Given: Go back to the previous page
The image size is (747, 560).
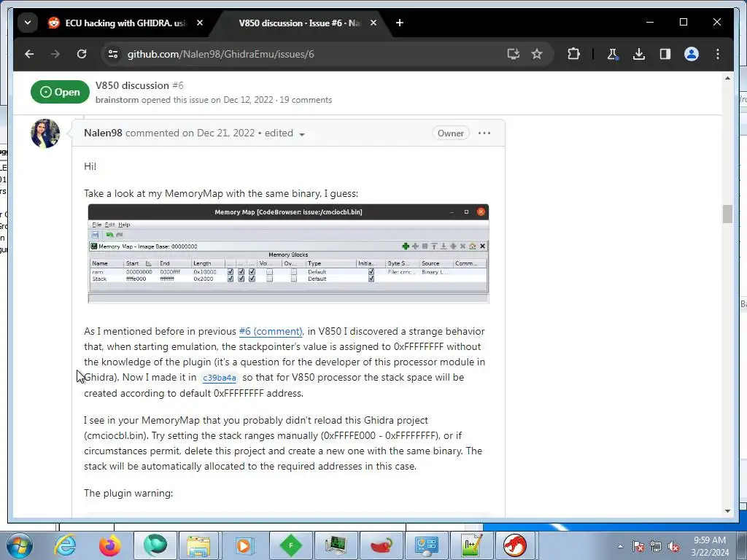Looking at the screenshot, I should (x=29, y=54).
